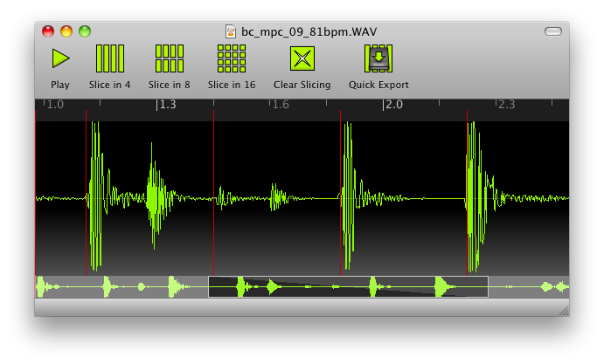Click the ruler at the 1.6 mark
604x364 pixels.
click(279, 105)
